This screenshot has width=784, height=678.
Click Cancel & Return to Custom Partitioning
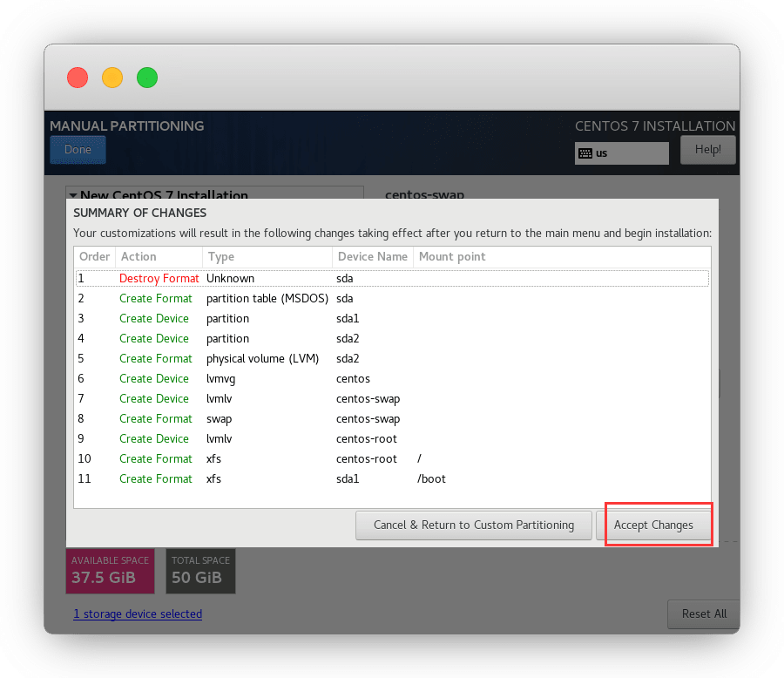(473, 525)
